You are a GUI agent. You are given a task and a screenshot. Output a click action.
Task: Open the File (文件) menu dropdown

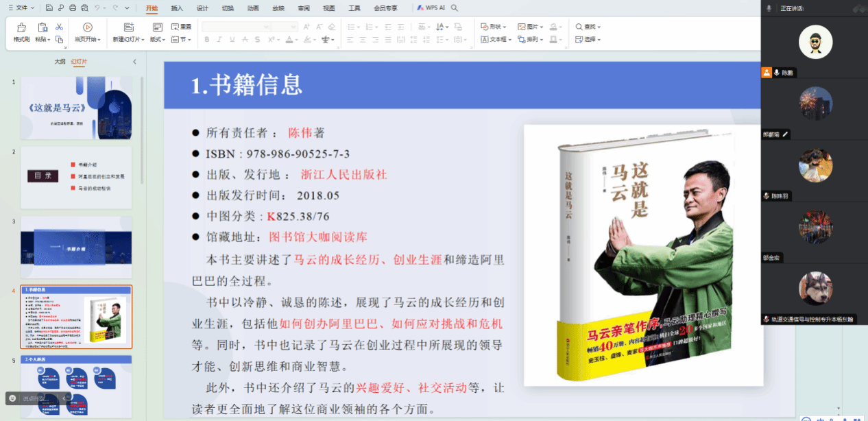22,8
